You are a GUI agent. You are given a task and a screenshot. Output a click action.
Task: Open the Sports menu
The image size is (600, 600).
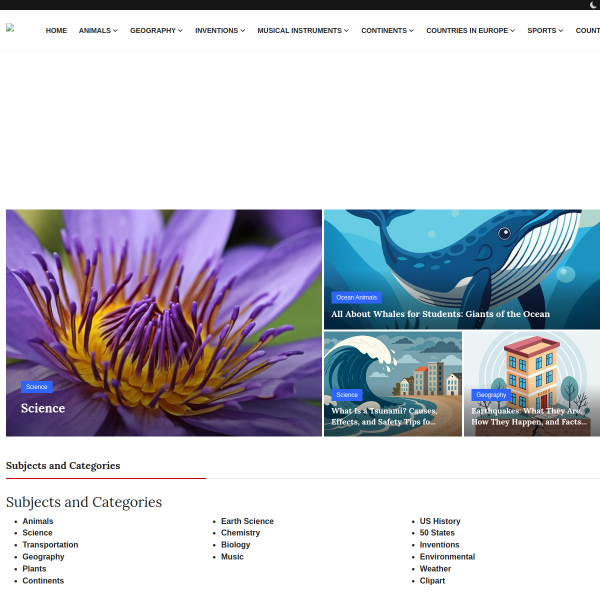point(545,31)
